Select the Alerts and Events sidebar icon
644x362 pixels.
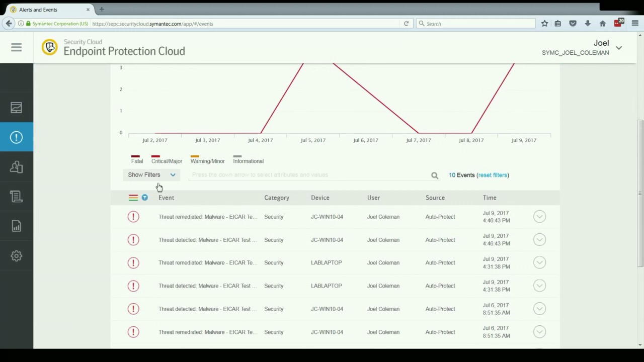[x=17, y=137]
